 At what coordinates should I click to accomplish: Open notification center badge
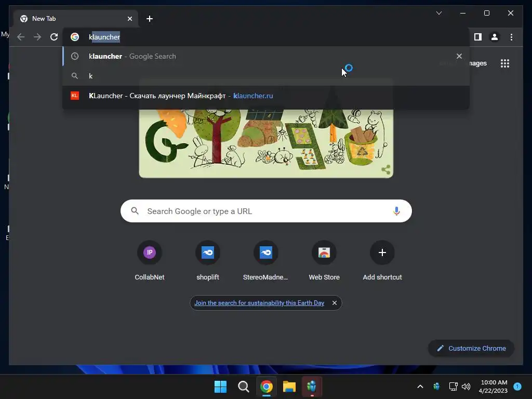517,387
